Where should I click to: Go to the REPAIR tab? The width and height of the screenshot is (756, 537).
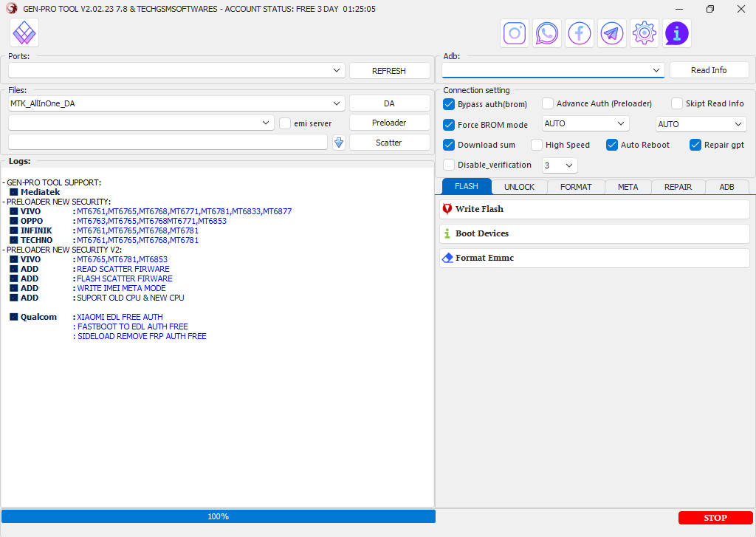678,187
